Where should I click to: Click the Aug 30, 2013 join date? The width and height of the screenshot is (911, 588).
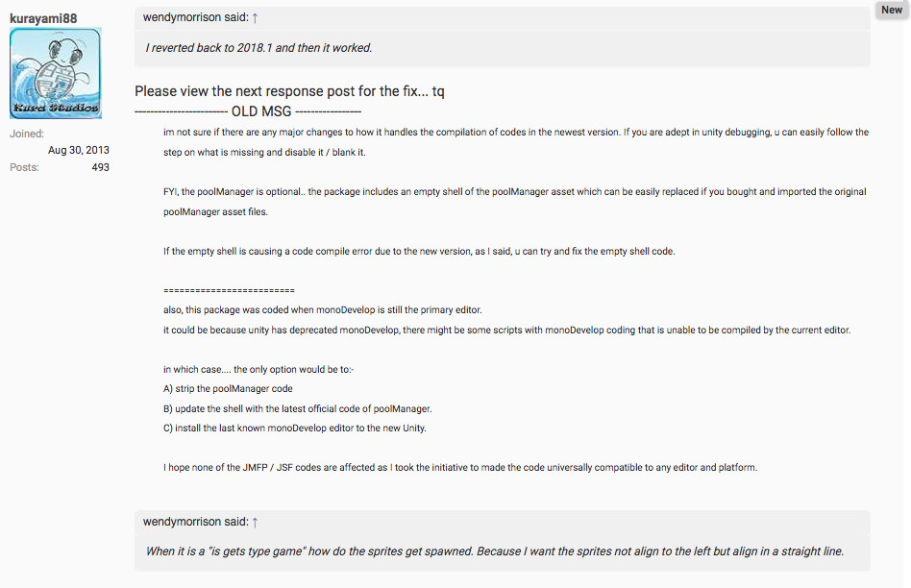point(79,150)
